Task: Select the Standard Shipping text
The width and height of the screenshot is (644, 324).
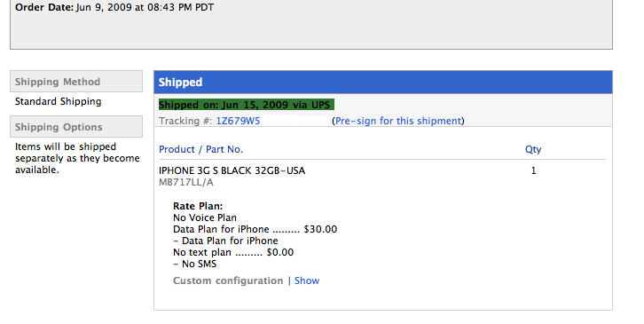Action: click(x=59, y=101)
